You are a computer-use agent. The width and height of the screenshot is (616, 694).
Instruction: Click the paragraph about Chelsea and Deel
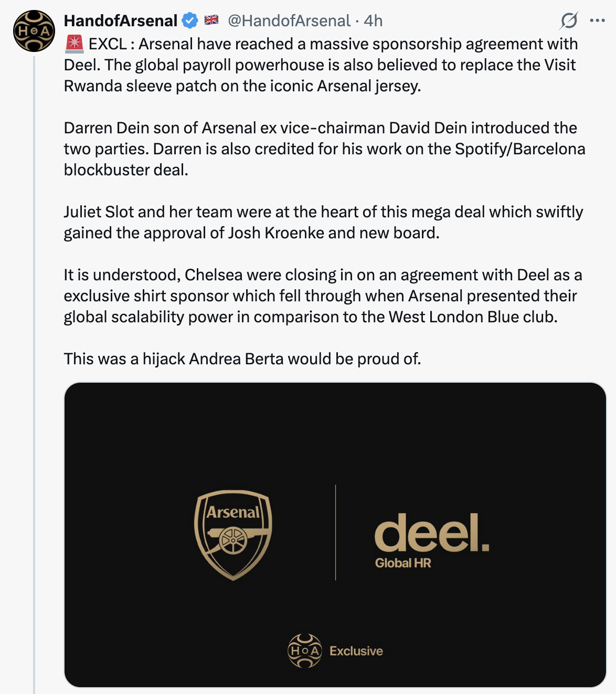pyautogui.click(x=323, y=296)
